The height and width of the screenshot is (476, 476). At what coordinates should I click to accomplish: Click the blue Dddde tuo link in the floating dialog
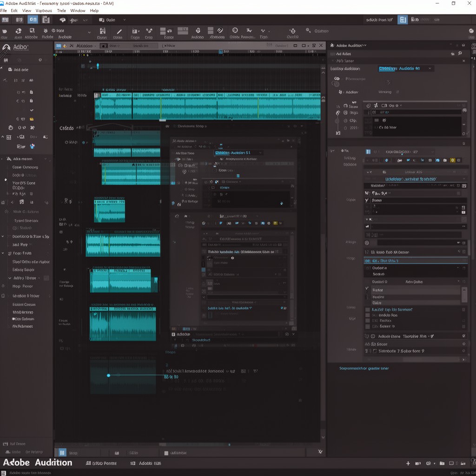pyautogui.click(x=230, y=308)
